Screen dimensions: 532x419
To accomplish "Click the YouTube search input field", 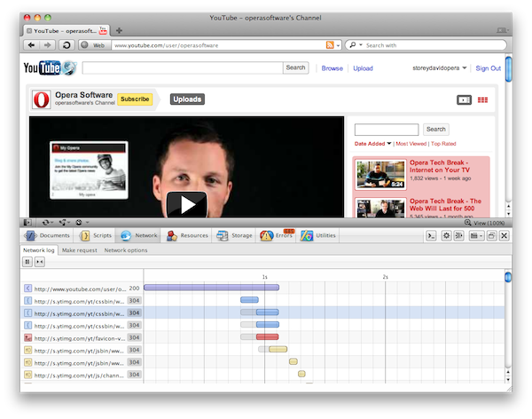I will [182, 67].
